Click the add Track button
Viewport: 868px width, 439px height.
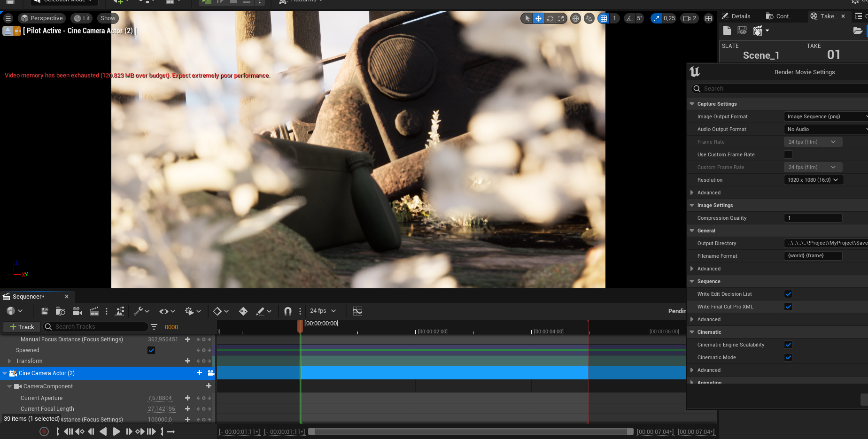(22, 327)
